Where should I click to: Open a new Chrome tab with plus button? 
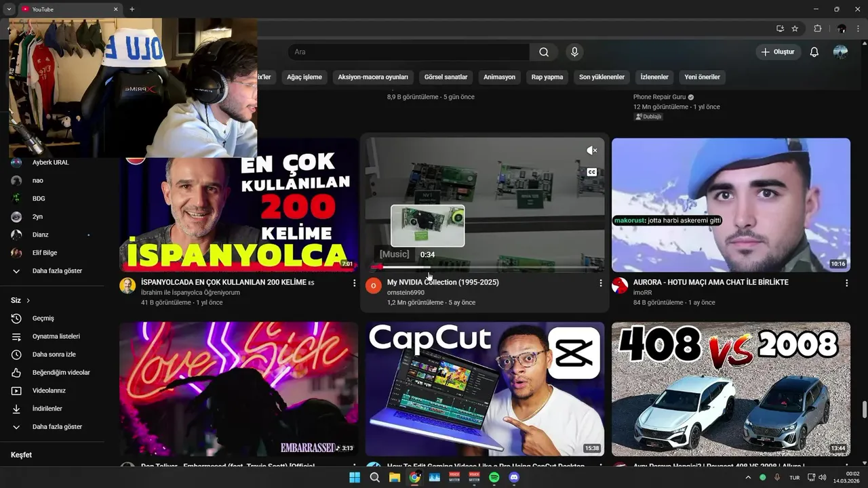pos(132,9)
